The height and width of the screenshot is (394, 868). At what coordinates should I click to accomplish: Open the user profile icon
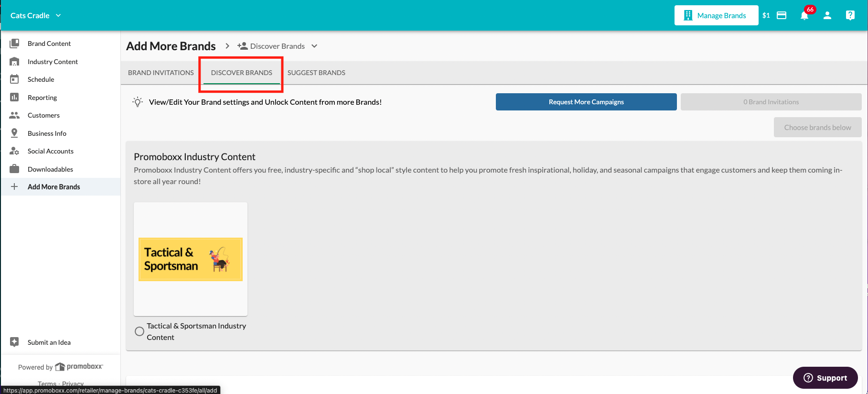tap(827, 15)
